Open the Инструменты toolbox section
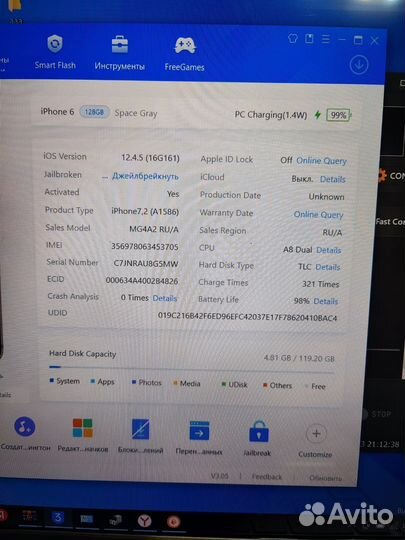The height and width of the screenshot is (540, 405). pos(120,53)
